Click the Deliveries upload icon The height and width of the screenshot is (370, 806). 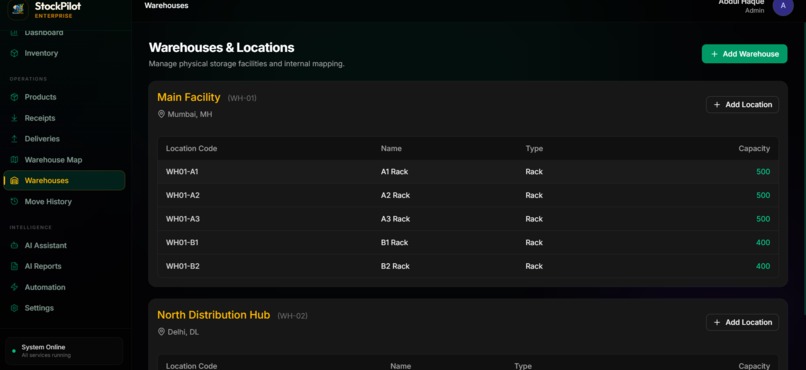click(x=14, y=139)
